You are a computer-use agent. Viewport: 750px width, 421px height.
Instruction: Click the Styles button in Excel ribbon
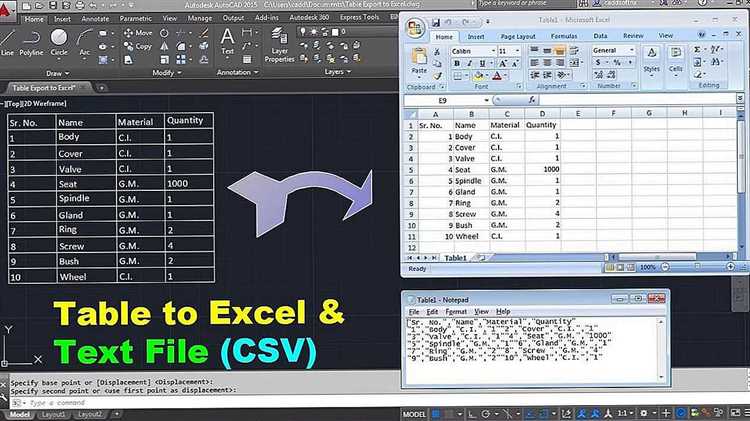pyautogui.click(x=651, y=60)
